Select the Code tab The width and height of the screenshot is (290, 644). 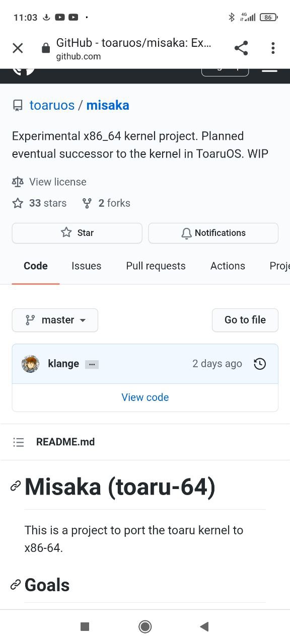[x=36, y=266]
